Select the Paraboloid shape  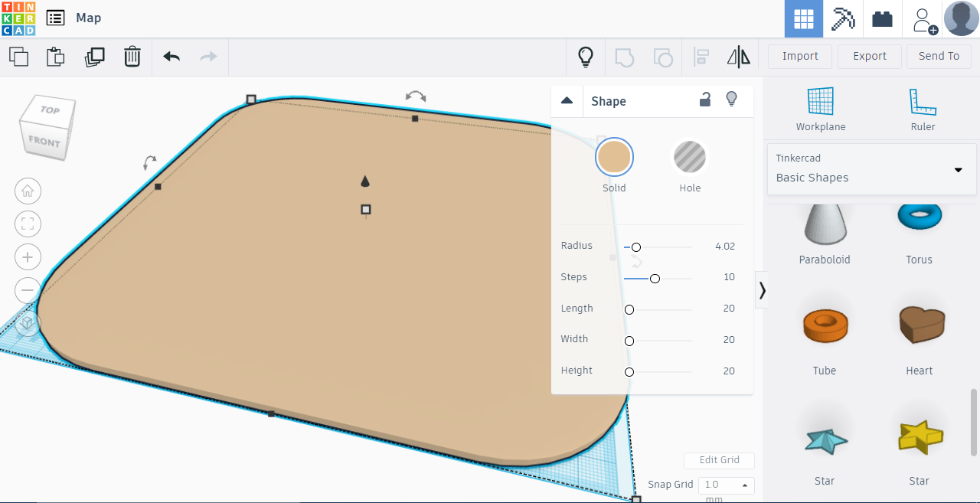(824, 234)
